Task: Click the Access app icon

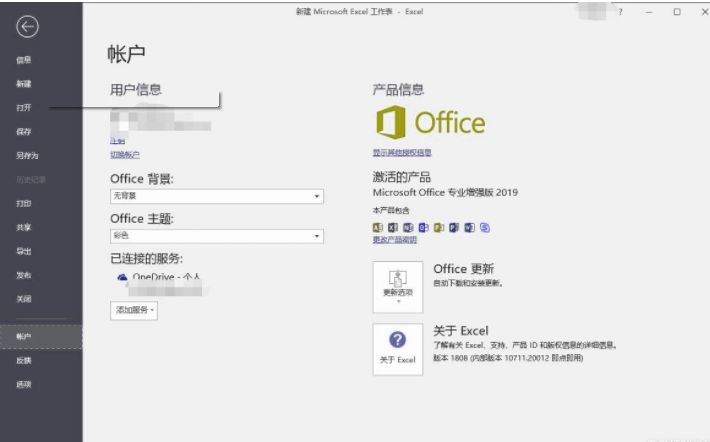Action: [x=377, y=227]
